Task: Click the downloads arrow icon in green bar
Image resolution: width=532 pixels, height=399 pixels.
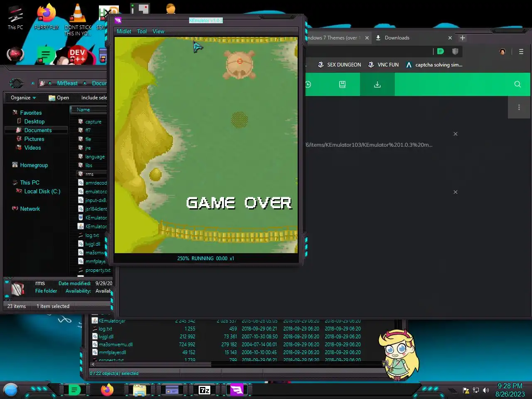Action: [x=377, y=84]
